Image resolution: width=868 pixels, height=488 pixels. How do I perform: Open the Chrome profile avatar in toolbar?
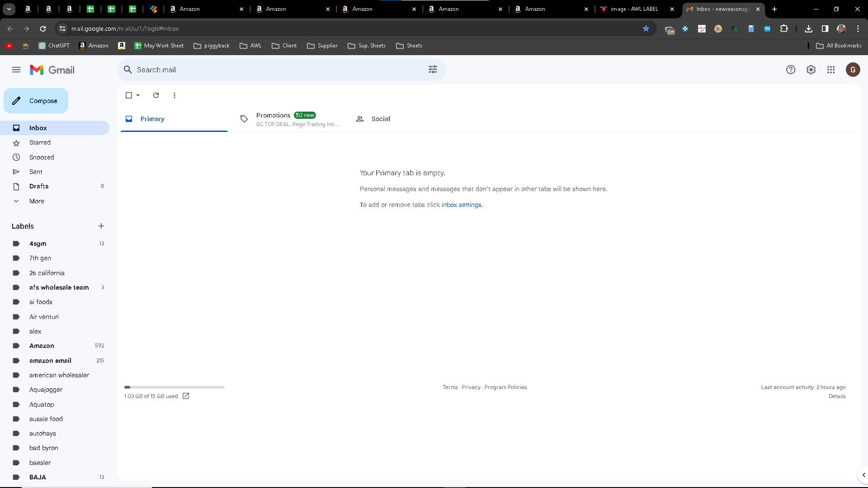841,28
